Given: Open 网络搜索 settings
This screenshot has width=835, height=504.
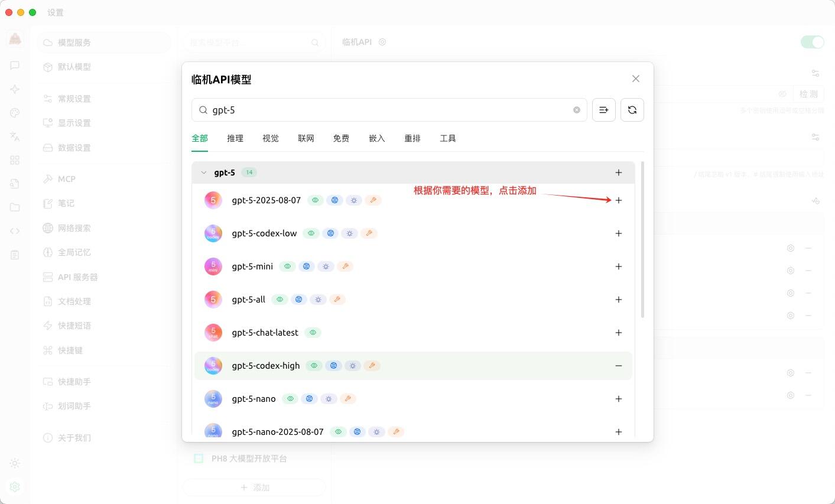Looking at the screenshot, I should (x=104, y=228).
